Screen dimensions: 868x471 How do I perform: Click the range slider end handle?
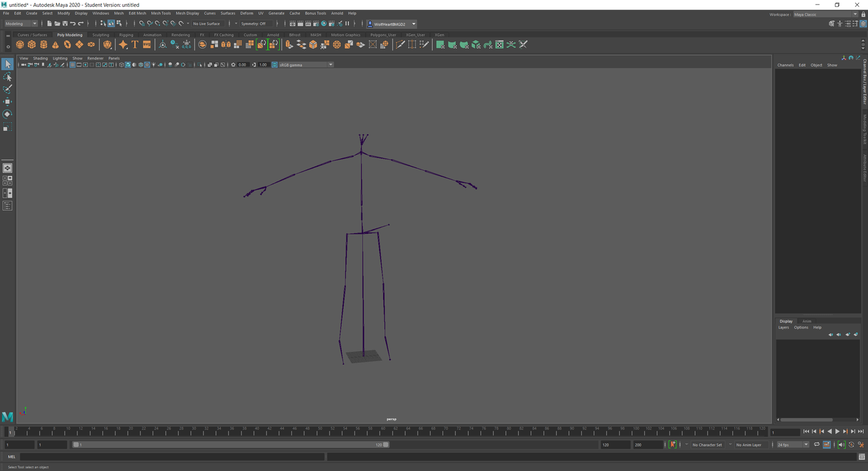tap(386, 445)
